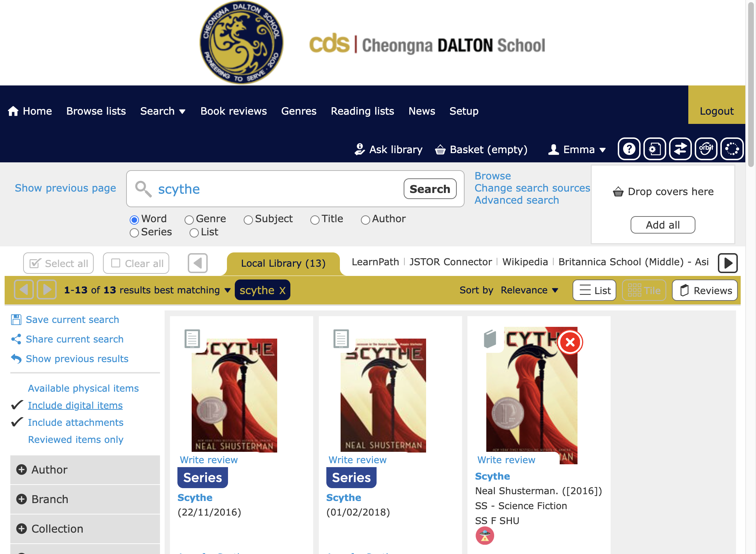Click the Save current search disk icon
The image size is (756, 554).
pyautogui.click(x=16, y=319)
